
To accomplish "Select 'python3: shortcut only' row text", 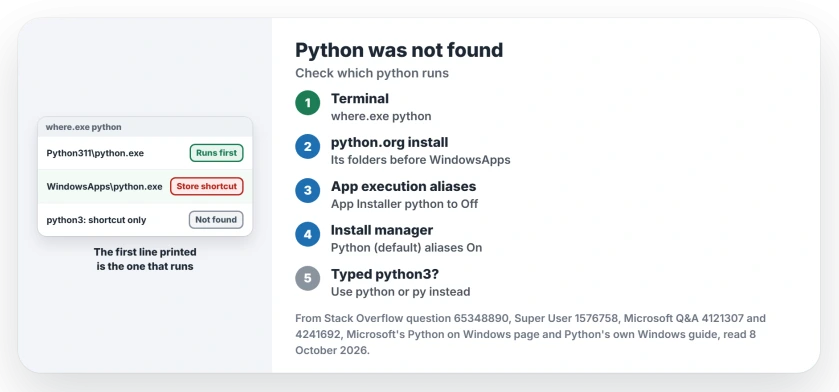I will (96, 220).
